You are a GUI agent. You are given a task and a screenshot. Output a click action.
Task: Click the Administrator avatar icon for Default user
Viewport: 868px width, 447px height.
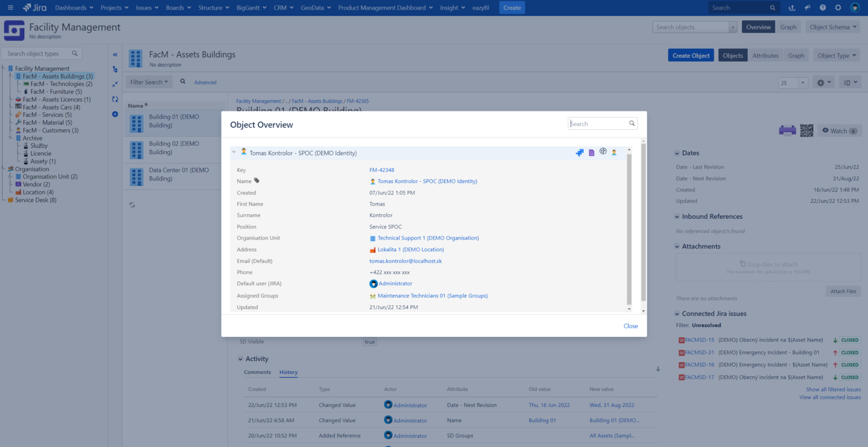[374, 283]
